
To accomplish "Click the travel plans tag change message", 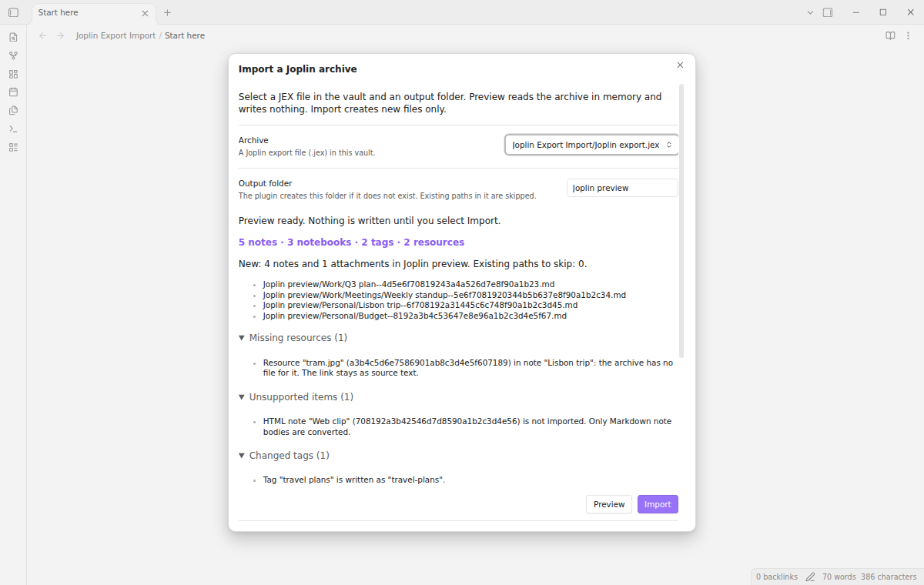I will click(354, 480).
